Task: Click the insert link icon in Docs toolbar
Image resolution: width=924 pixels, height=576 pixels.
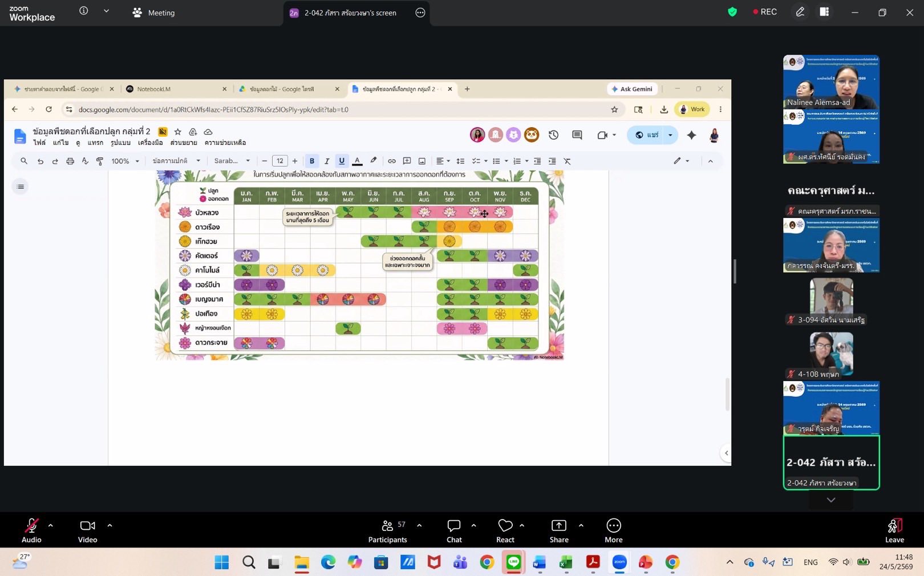Action: (392, 161)
